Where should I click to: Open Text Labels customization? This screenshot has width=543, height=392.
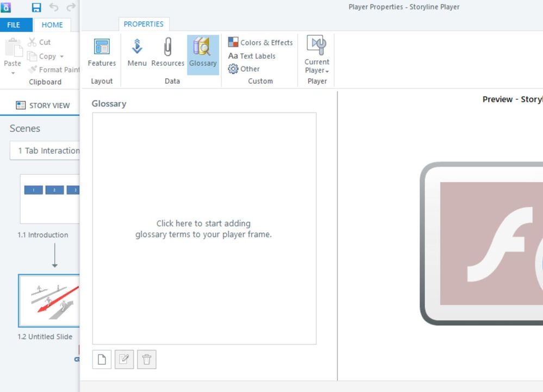pos(252,56)
